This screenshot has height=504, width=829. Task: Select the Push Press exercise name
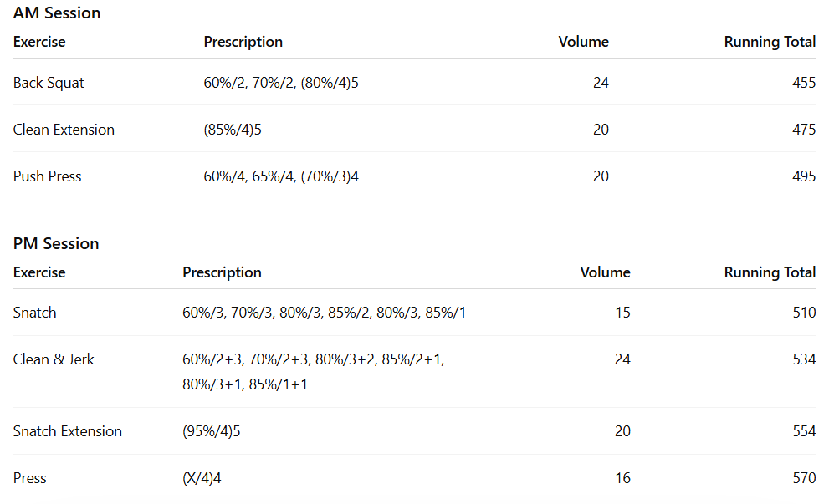[x=48, y=176]
